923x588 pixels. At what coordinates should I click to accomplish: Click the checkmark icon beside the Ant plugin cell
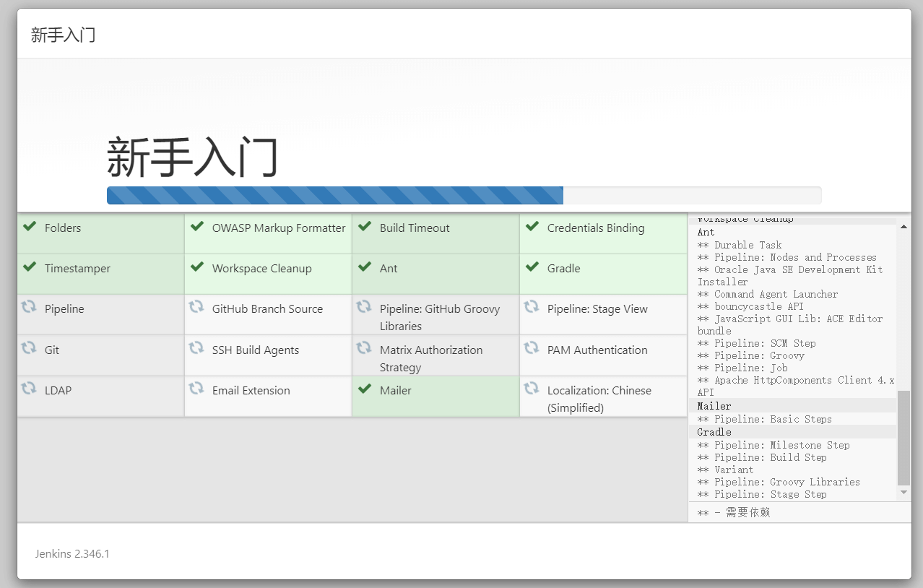(365, 267)
